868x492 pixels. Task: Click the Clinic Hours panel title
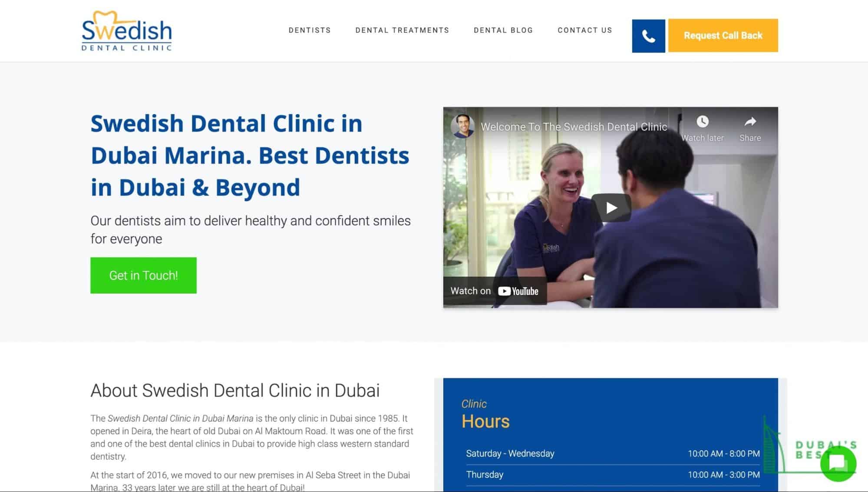[x=485, y=414]
